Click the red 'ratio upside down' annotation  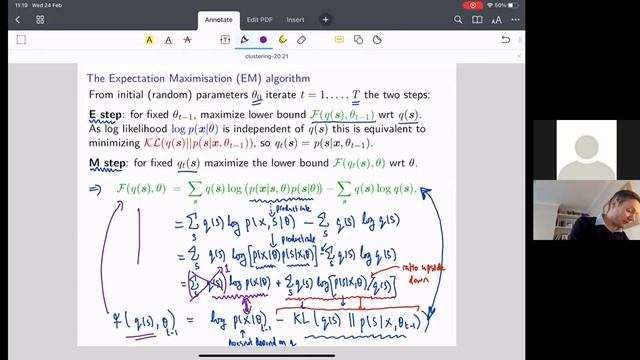pos(423,274)
